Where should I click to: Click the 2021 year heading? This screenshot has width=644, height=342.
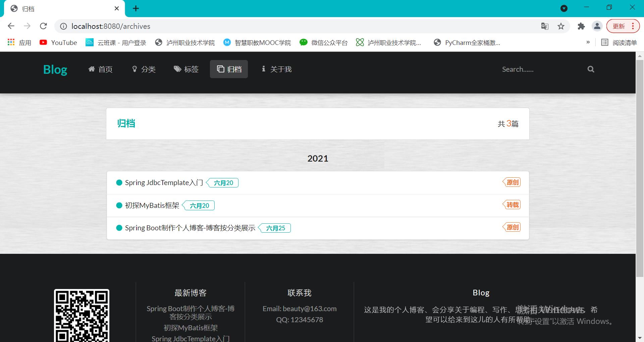[318, 158]
